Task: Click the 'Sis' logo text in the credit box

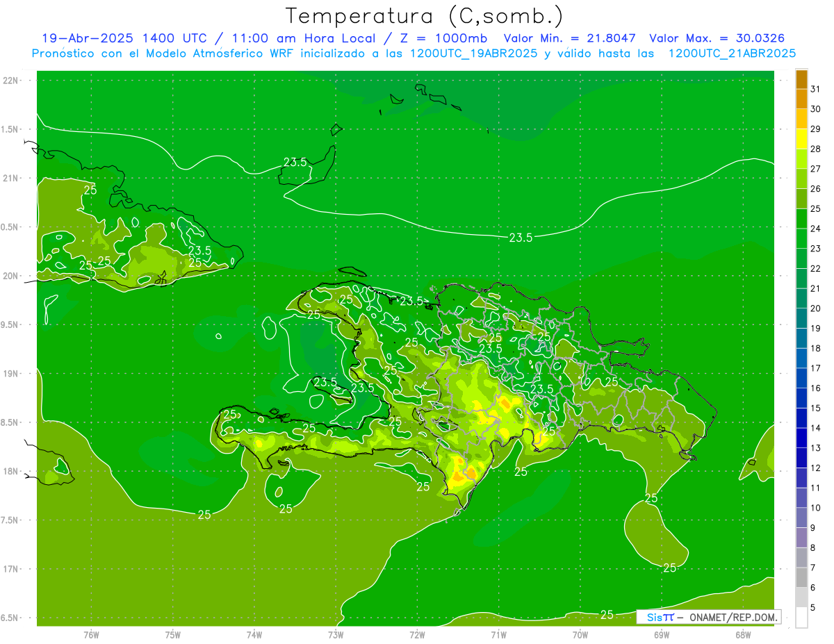Action: pos(655,617)
